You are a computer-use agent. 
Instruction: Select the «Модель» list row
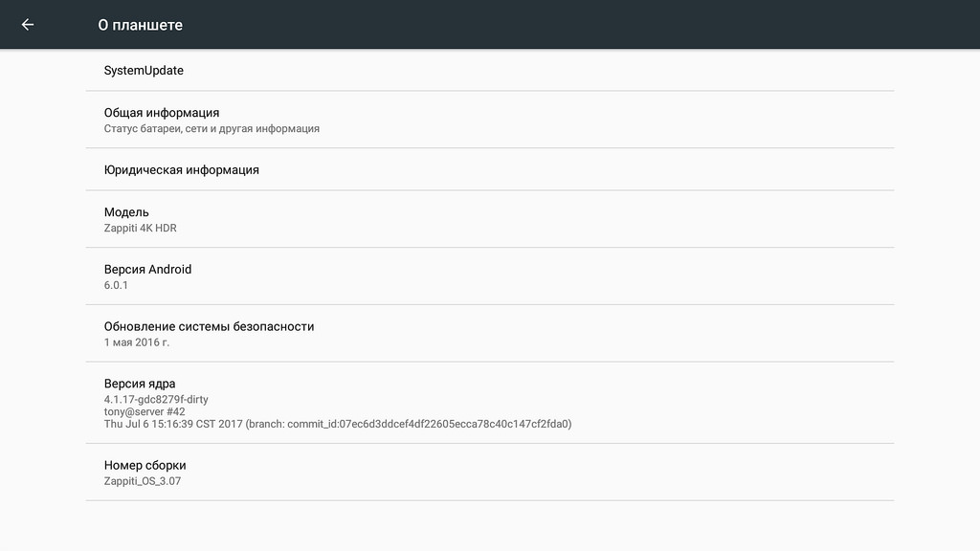[x=490, y=219]
